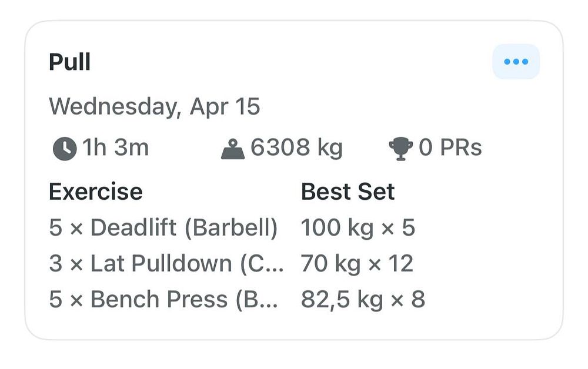Click the 3 × sets count for Lat Pulldown
588x369 pixels.
[x=66, y=263]
